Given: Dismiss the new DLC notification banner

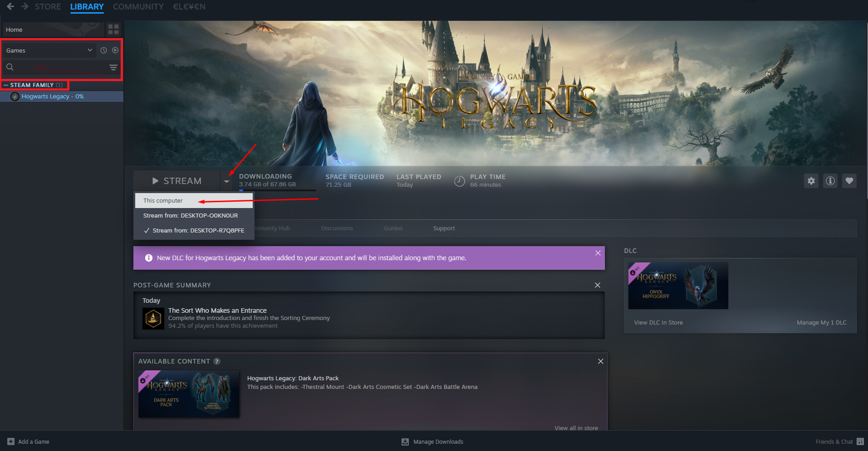Looking at the screenshot, I should tap(598, 253).
